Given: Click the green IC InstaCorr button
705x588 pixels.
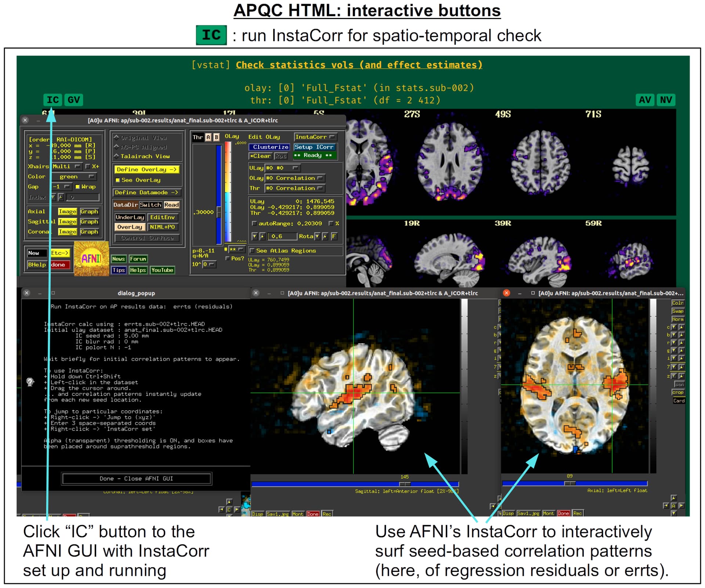Looking at the screenshot, I should tap(53, 100).
